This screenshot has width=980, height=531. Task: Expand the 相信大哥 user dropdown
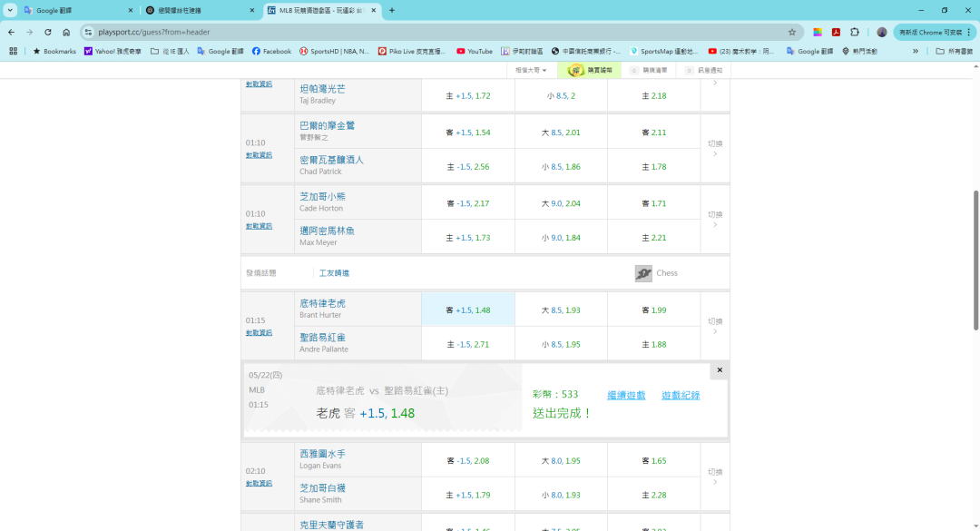point(531,70)
